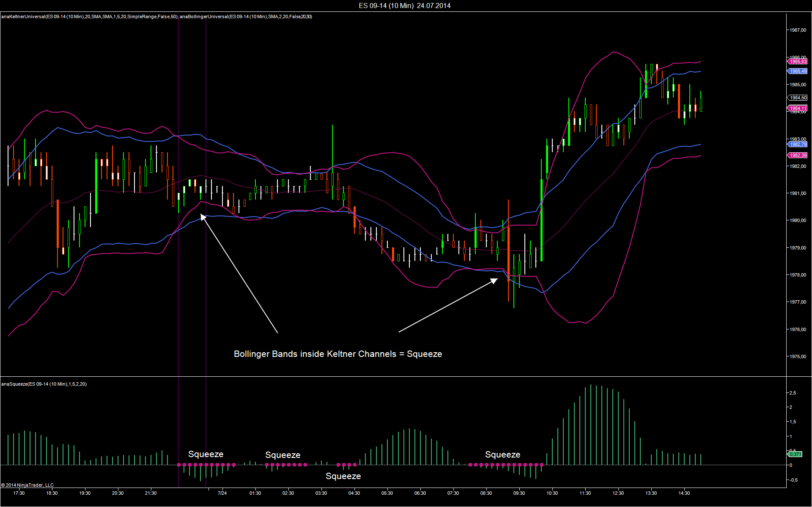Click the 14:30 time axis label
The width and height of the screenshot is (812, 507).
[684, 493]
